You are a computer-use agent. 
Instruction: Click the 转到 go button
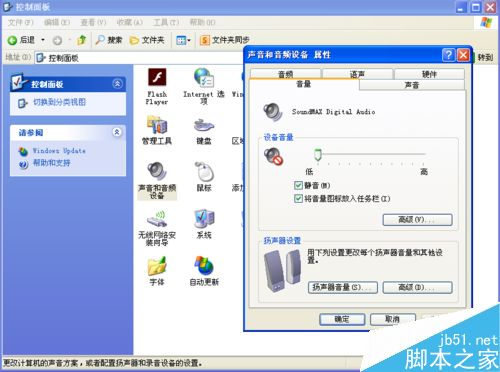[484, 57]
